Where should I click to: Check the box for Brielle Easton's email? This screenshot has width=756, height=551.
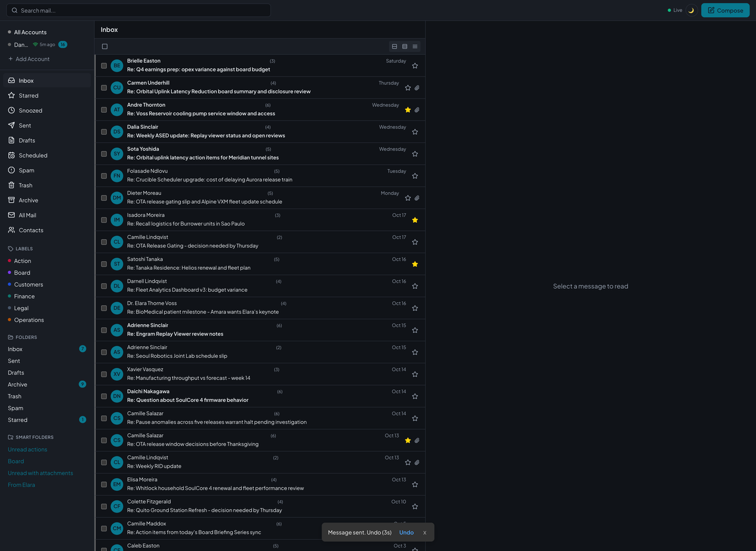pyautogui.click(x=104, y=66)
